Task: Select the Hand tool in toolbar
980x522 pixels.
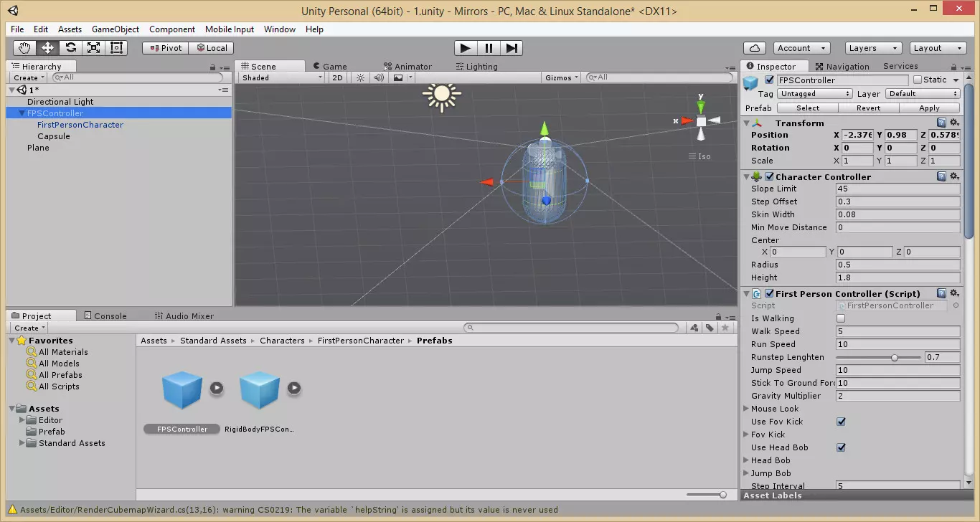Action: click(x=24, y=48)
